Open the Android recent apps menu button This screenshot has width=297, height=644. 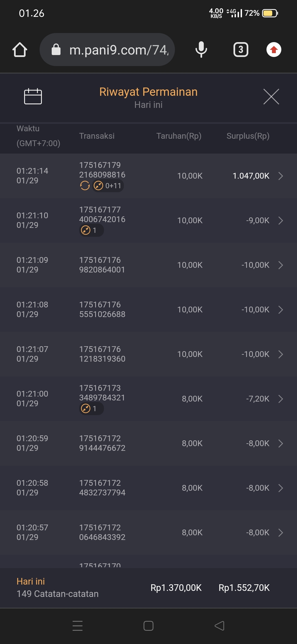click(x=78, y=626)
